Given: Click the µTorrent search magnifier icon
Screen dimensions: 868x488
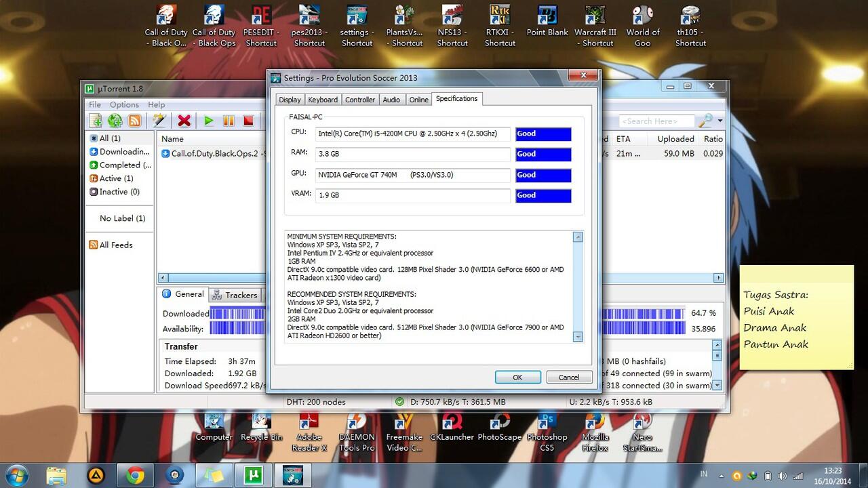Looking at the screenshot, I should tap(705, 121).
